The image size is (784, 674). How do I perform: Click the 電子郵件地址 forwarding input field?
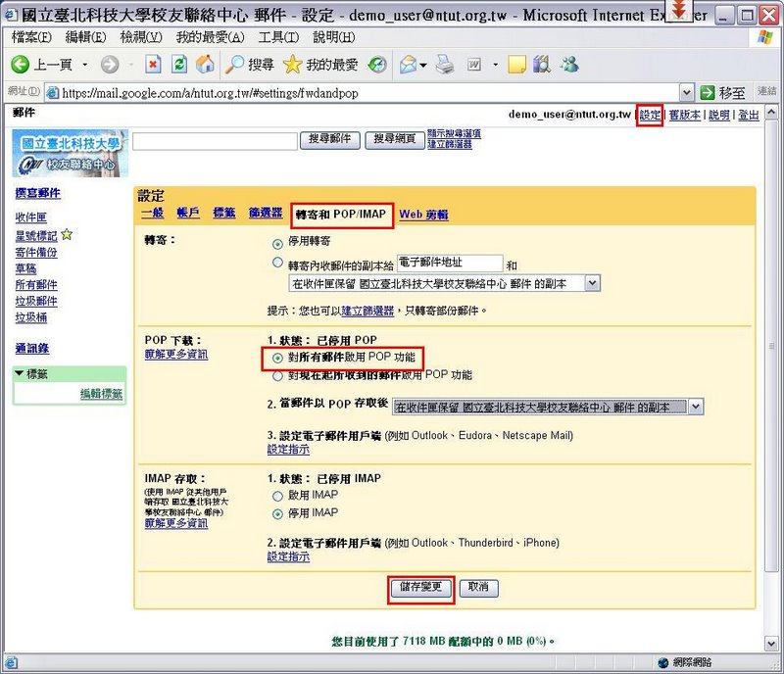450,263
